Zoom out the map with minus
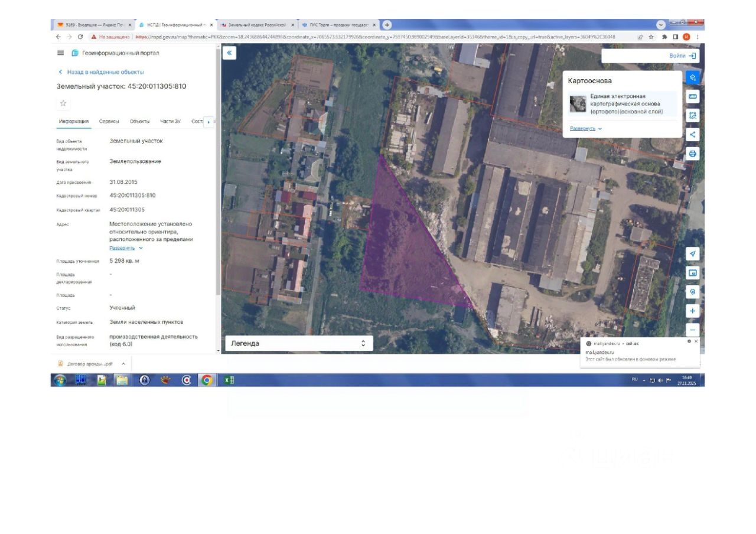The height and width of the screenshot is (534, 756). (693, 330)
